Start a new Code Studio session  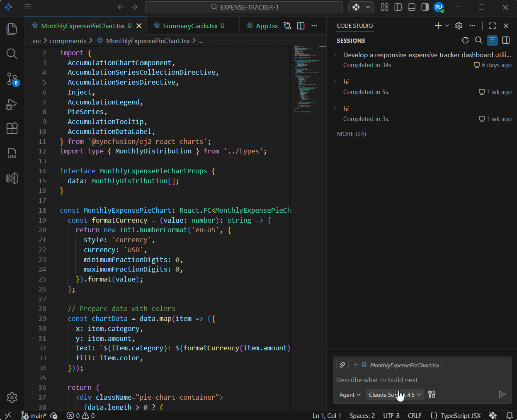click(438, 26)
